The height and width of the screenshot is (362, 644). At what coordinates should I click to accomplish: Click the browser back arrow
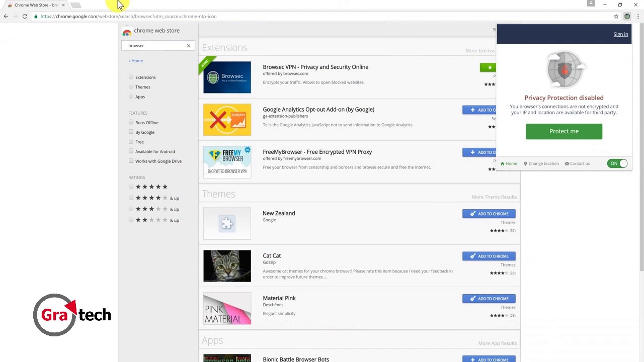pos(6,16)
